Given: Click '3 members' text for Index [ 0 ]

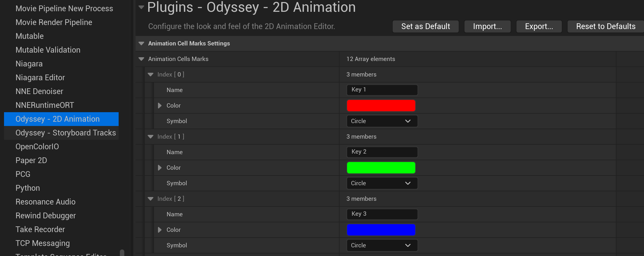Looking at the screenshot, I should click(x=361, y=74).
